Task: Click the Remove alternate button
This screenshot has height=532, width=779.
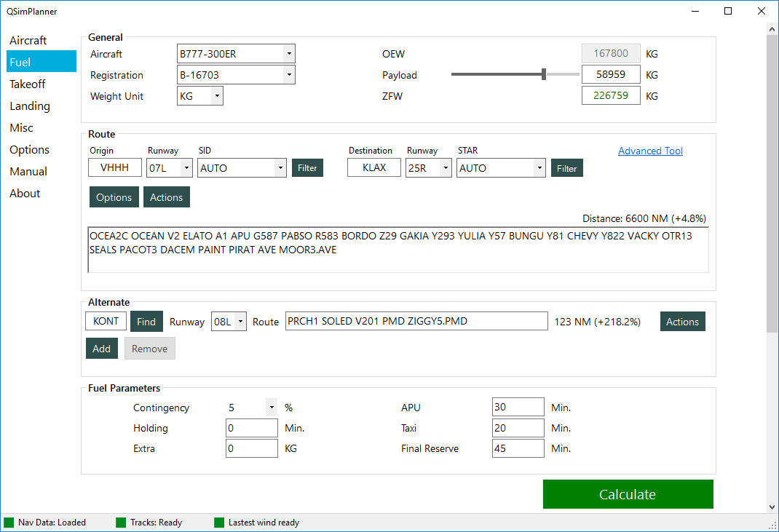Action: point(149,348)
